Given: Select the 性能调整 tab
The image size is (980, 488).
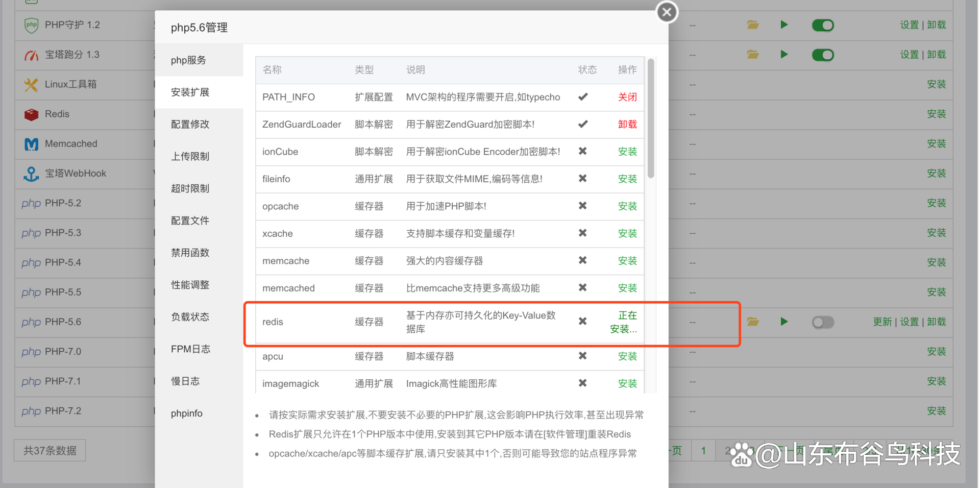Looking at the screenshot, I should tap(199, 285).
